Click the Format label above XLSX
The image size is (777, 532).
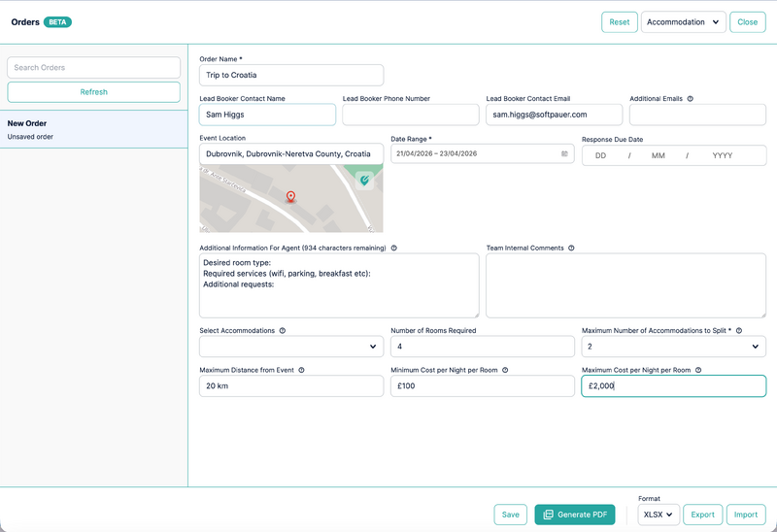pyautogui.click(x=649, y=498)
